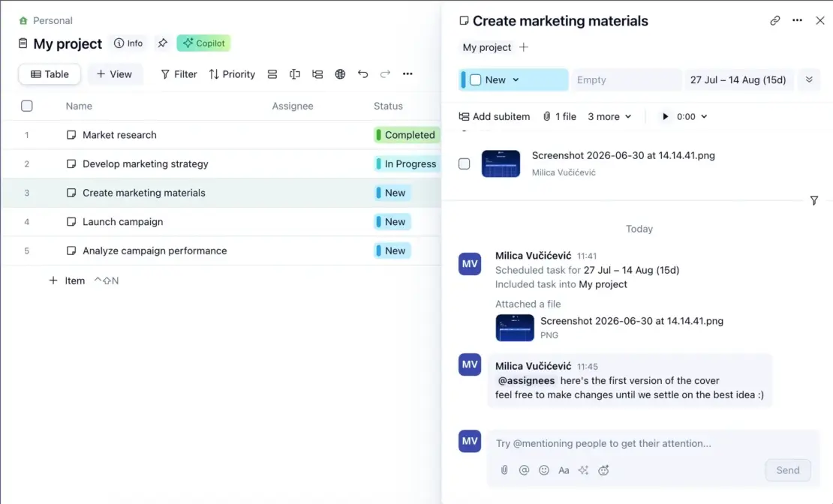
Task: Click the Name column header
Action: [x=79, y=106]
